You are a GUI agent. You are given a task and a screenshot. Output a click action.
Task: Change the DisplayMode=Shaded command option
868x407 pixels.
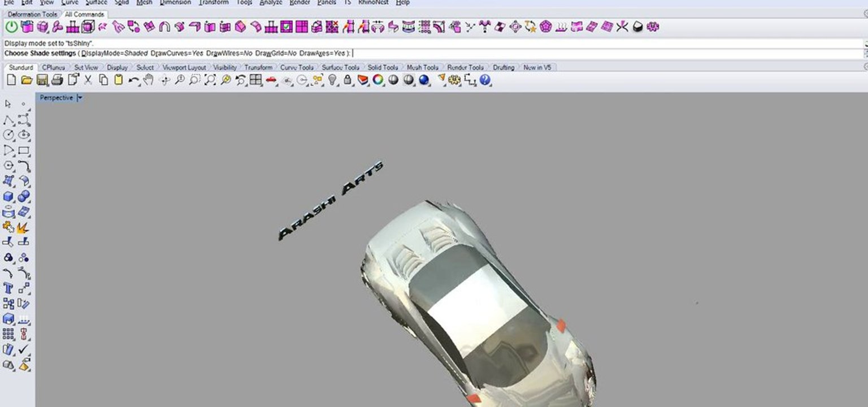coord(114,53)
